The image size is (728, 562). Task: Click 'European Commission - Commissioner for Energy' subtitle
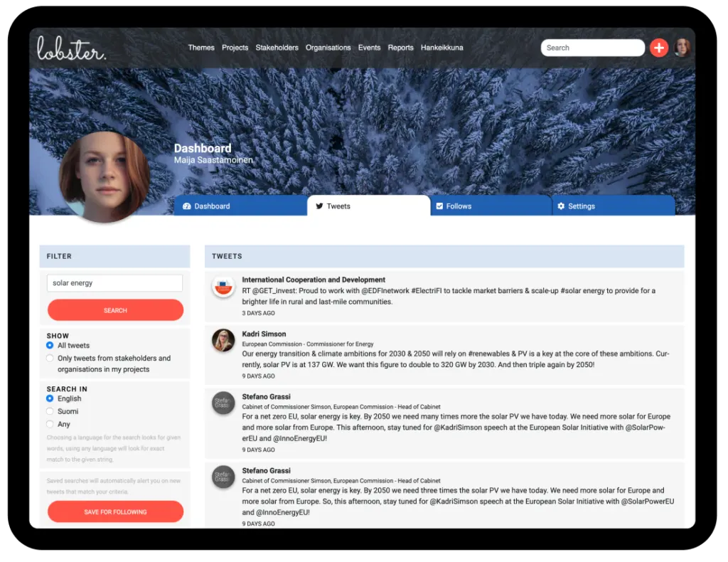(307, 344)
